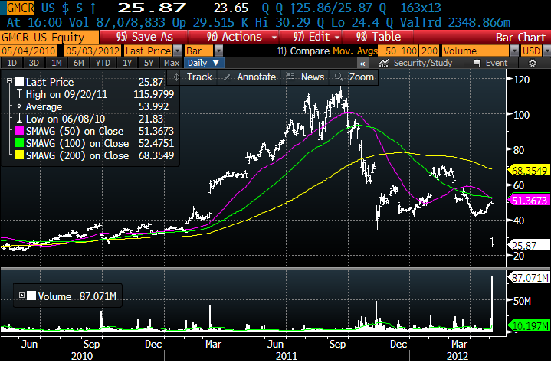
Task: Click the 87.071M volume axis label
Action: pyautogui.click(x=529, y=278)
